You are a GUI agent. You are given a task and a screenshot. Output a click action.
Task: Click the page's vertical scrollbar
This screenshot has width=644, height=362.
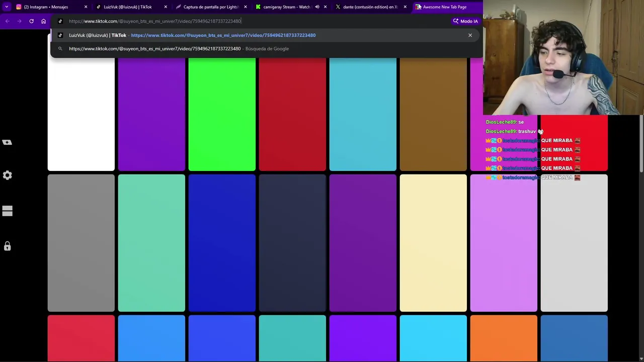641,145
